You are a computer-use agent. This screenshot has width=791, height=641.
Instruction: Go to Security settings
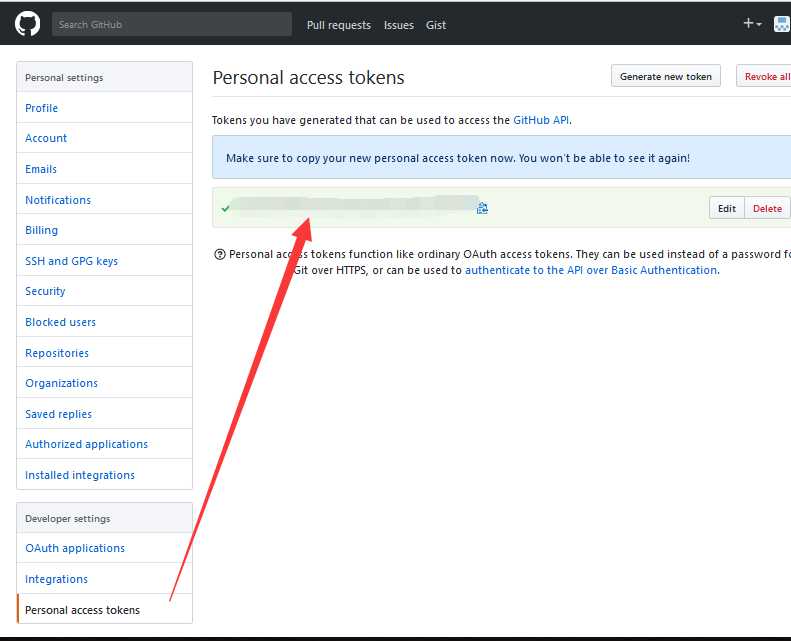pyautogui.click(x=104, y=291)
